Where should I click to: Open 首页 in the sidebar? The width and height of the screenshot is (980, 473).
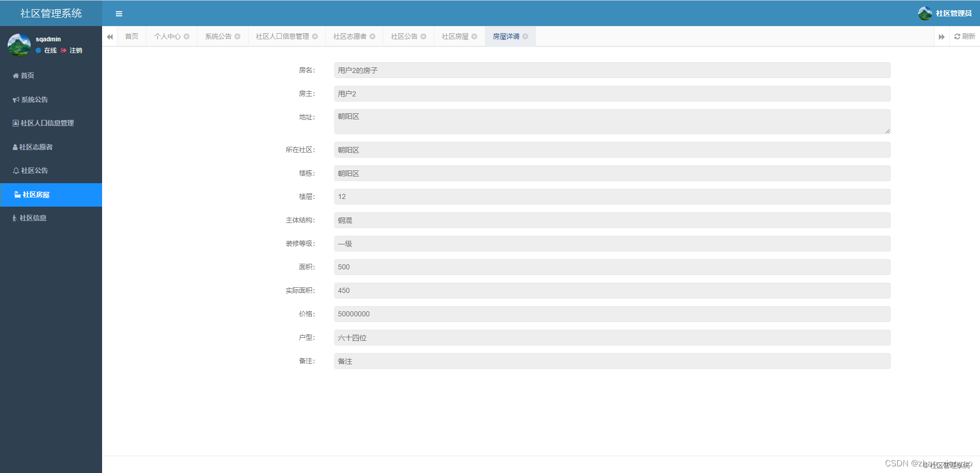coord(51,76)
